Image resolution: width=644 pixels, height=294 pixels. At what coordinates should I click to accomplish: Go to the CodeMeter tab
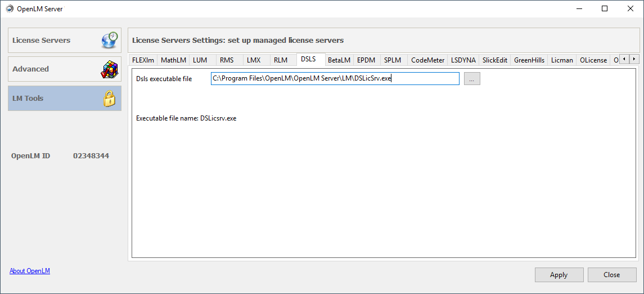pyautogui.click(x=427, y=60)
